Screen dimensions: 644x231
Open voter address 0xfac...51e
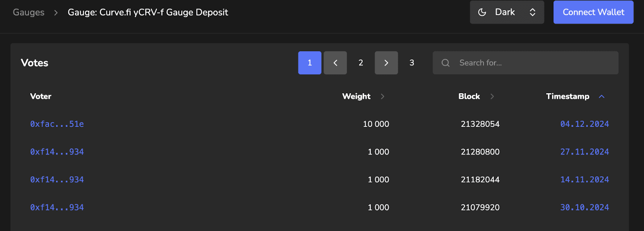(57, 124)
